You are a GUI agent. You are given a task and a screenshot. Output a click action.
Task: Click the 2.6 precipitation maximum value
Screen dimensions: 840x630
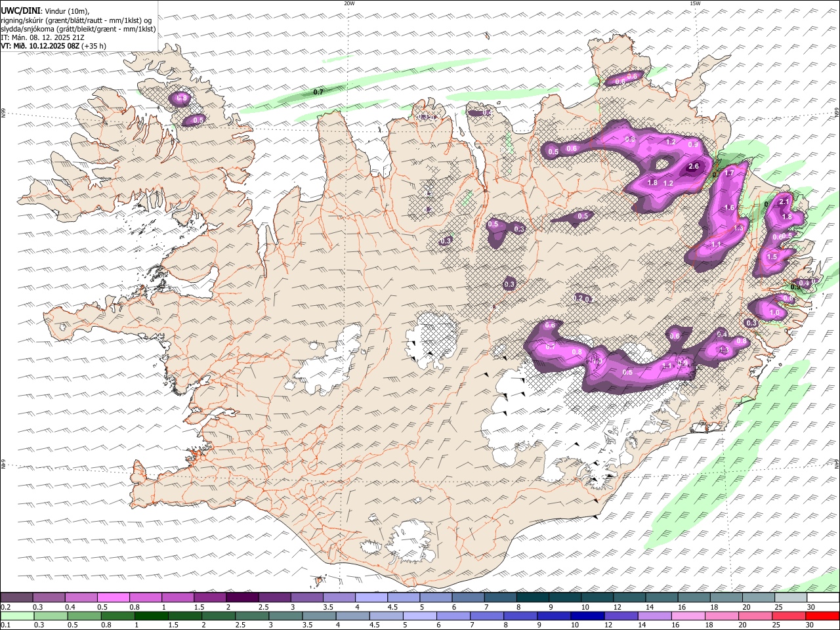694,167
